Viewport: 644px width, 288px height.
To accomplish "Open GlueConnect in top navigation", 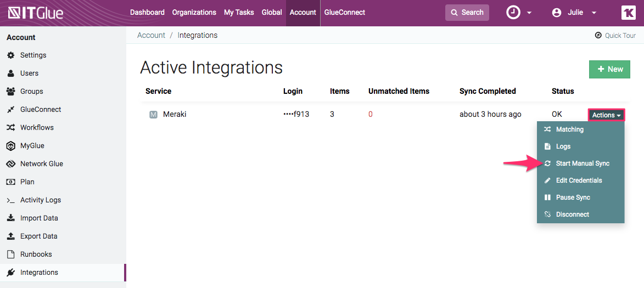I will click(345, 12).
